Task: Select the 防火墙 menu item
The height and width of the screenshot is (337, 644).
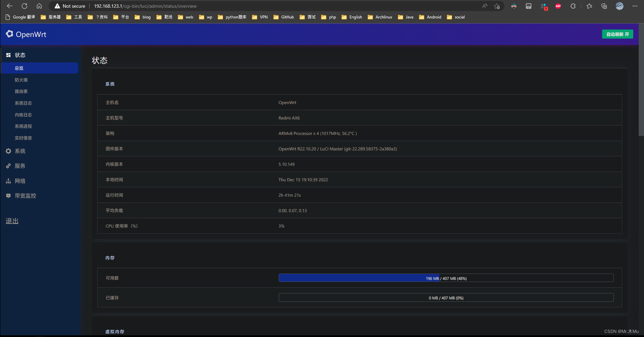Action: [21, 80]
